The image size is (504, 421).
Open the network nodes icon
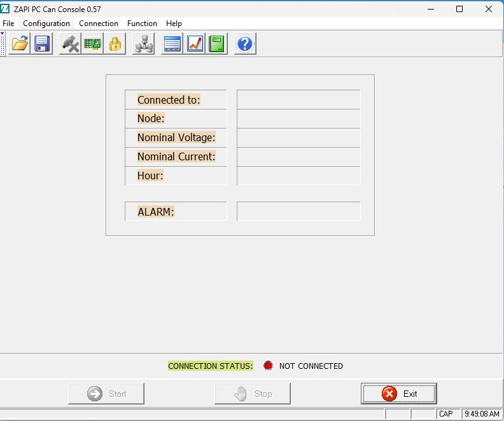[143, 44]
